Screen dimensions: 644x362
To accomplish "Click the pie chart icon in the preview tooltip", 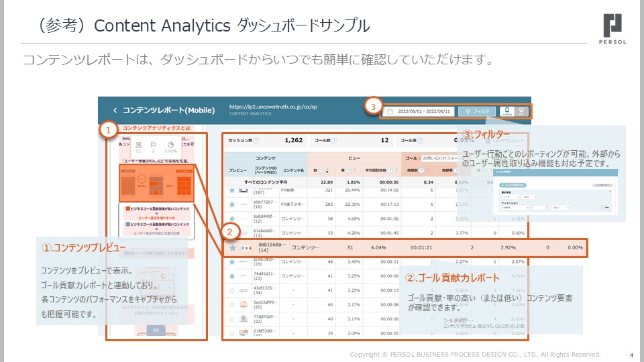I will (171, 145).
